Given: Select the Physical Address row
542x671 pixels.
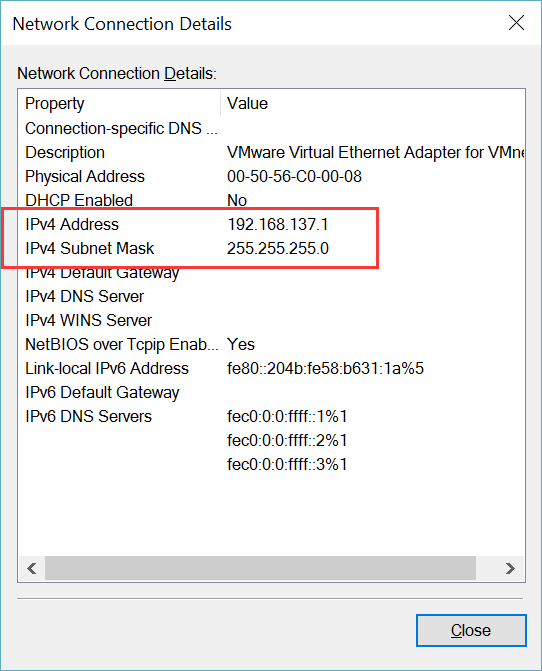Looking at the screenshot, I should 272,176.
